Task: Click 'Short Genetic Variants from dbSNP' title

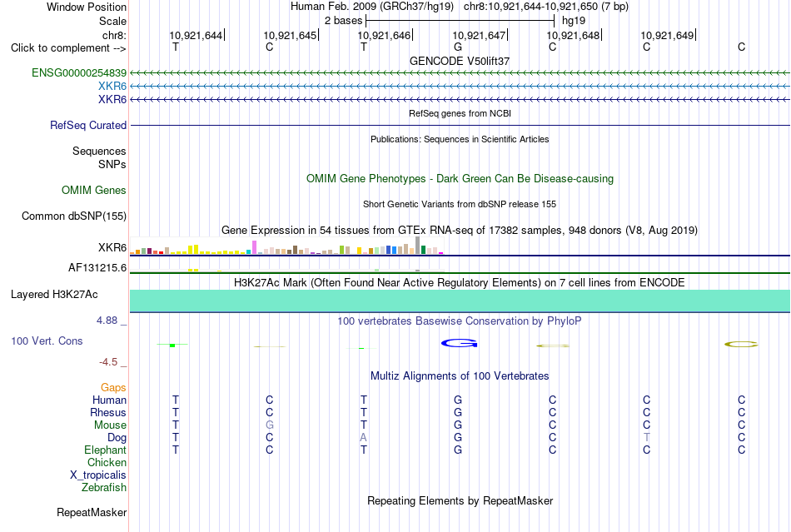Action: point(460,204)
